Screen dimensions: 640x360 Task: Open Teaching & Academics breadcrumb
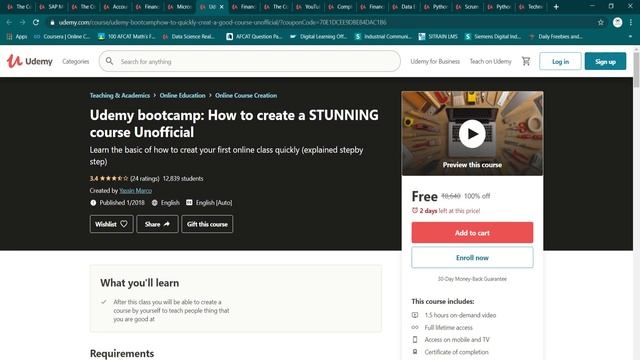point(120,95)
